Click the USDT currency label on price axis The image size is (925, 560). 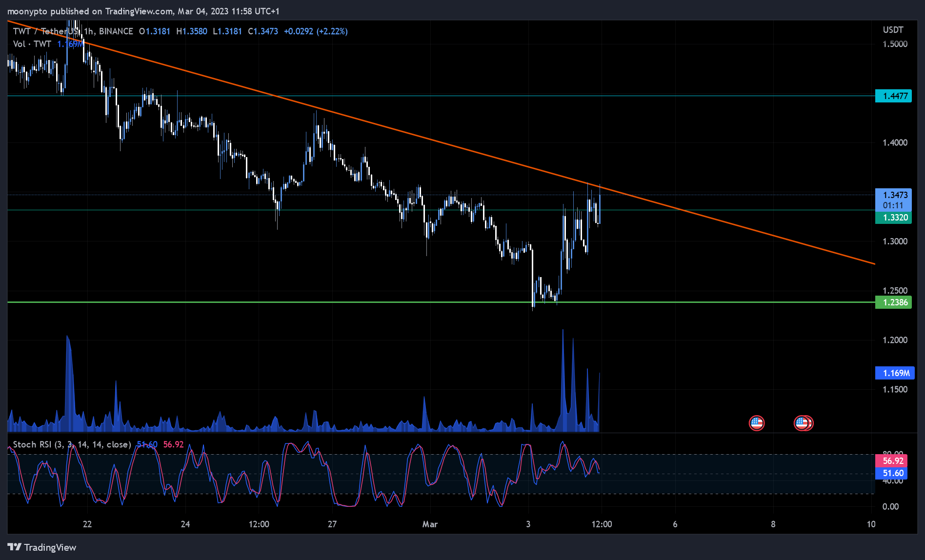tap(893, 30)
